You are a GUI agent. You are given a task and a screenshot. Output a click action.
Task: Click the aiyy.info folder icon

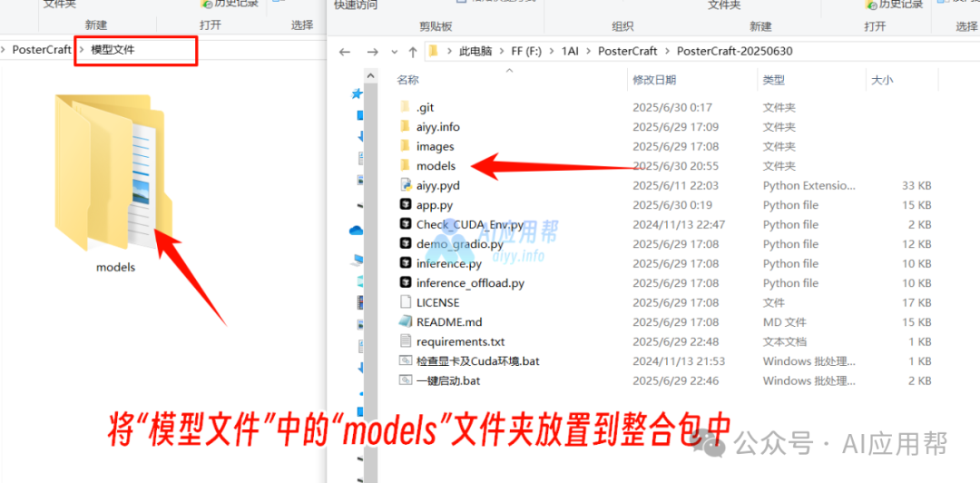[x=405, y=127]
